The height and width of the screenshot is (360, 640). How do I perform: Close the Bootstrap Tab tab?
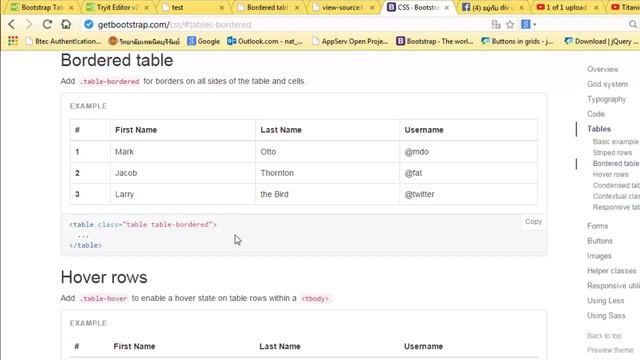(71, 7)
